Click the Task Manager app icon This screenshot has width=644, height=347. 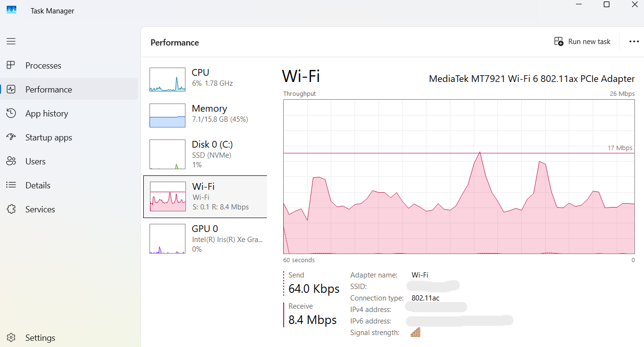click(x=11, y=10)
